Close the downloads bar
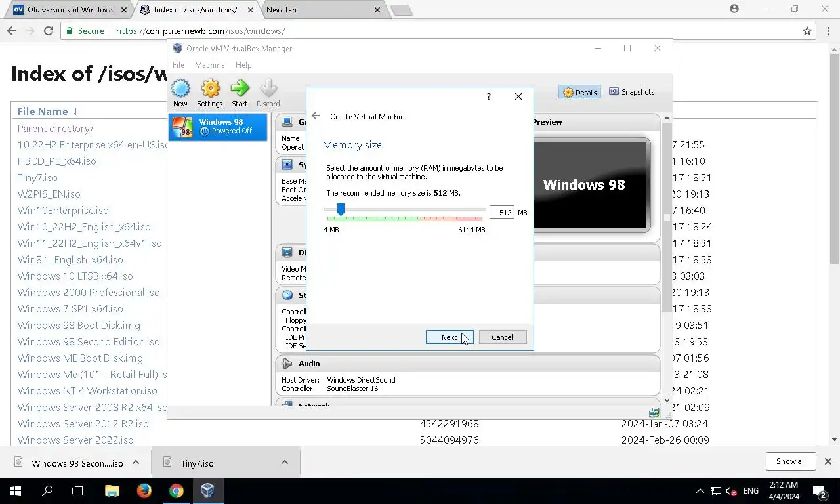The width and height of the screenshot is (840, 504). 828,461
